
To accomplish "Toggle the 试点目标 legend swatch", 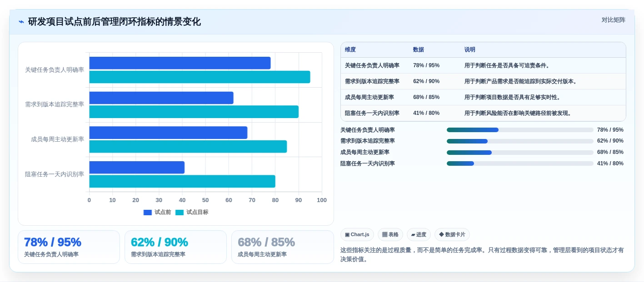I will 180,213.
